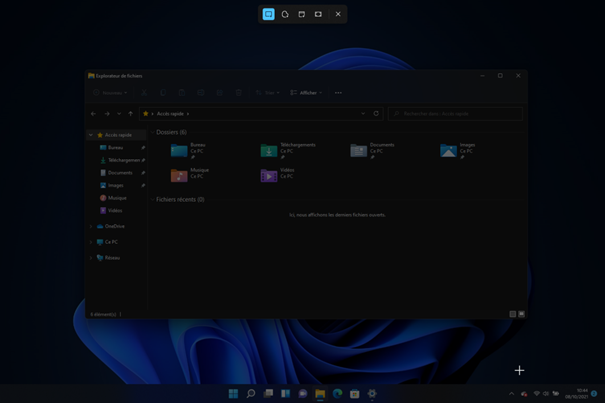
Task: Open the Afficher view menu
Action: (307, 93)
